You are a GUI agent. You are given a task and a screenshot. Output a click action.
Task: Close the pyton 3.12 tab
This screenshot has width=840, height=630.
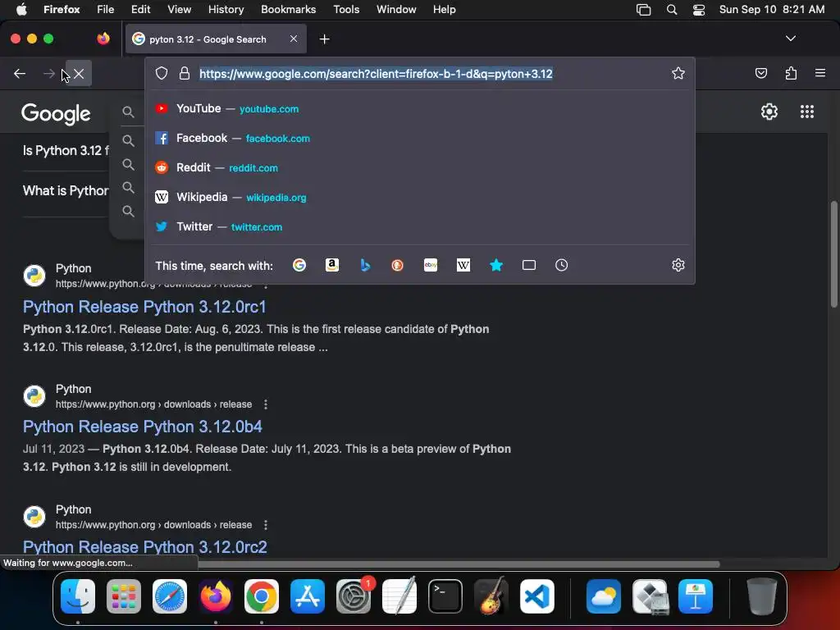pos(294,39)
